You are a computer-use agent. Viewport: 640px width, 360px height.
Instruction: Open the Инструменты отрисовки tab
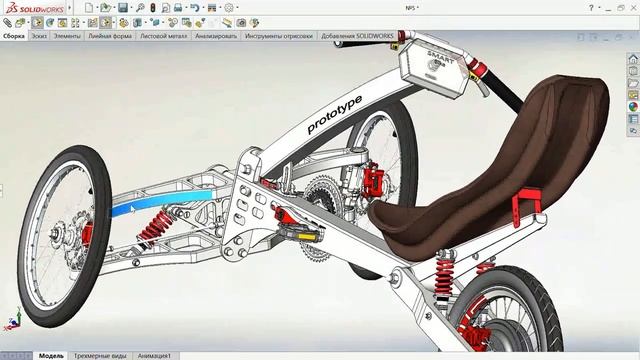point(279,36)
